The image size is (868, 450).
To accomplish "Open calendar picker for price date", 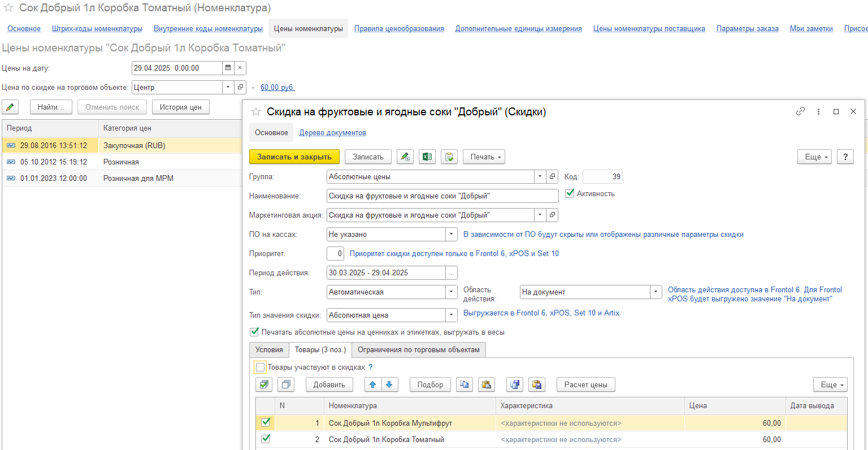I will click(x=228, y=68).
